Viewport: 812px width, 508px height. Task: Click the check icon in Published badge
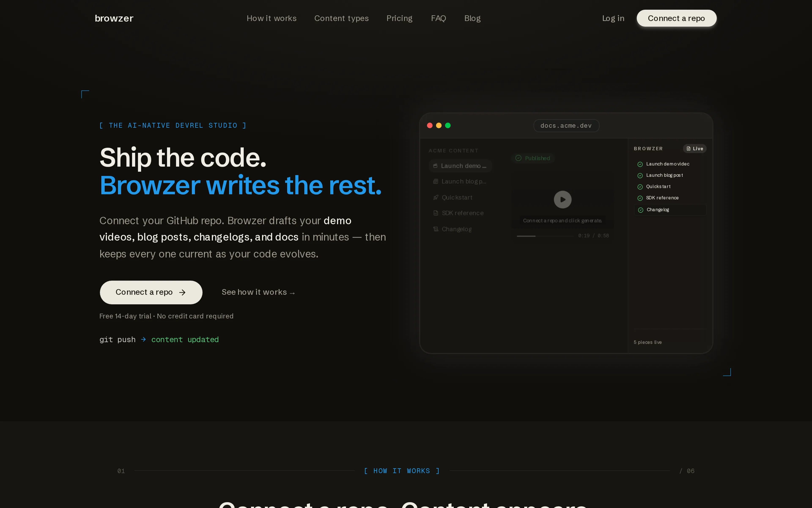coord(518,158)
